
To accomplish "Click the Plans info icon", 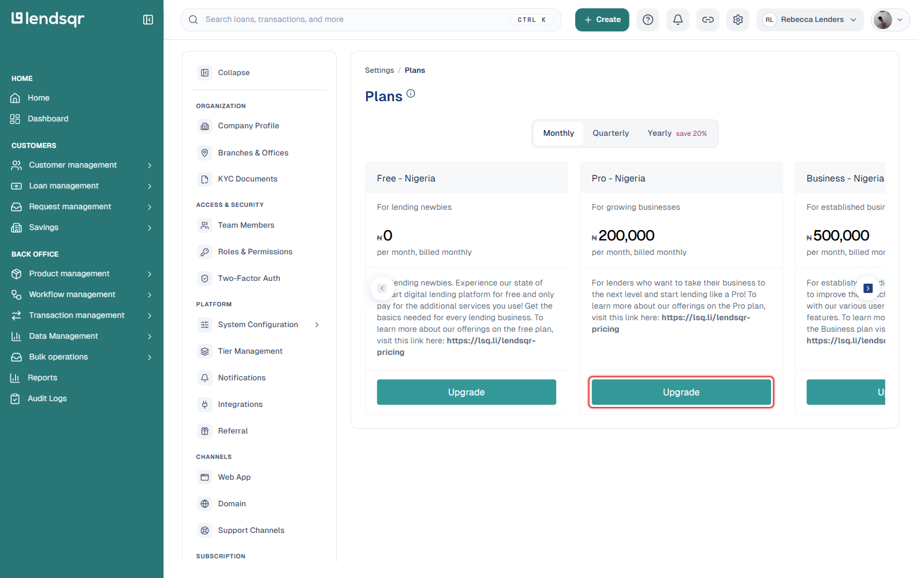I will coord(411,94).
